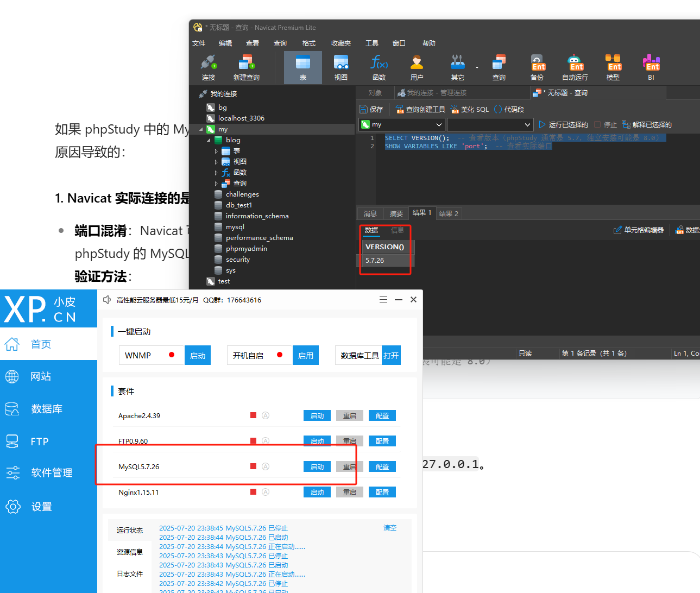700x593 pixels.
Task: Open the 工具 (Tools) menu in Navicat
Action: [372, 43]
